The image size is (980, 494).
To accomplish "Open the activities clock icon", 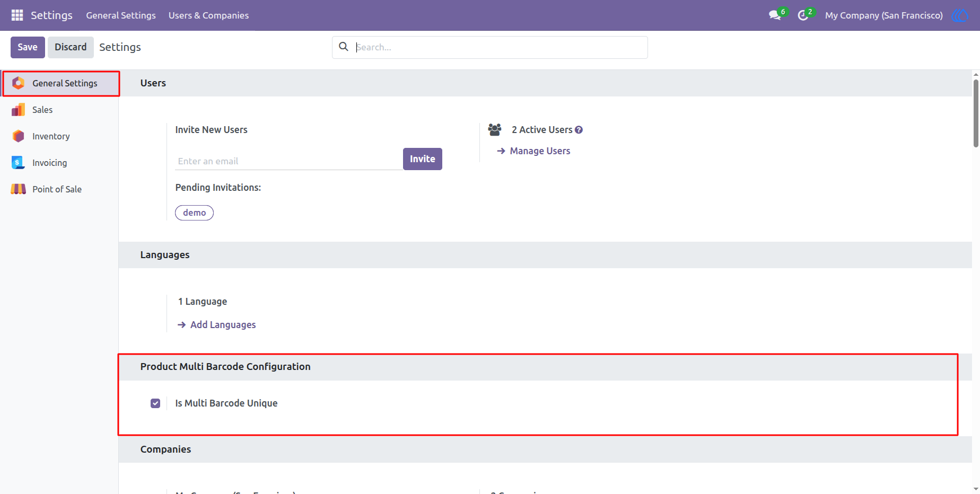I will point(803,15).
